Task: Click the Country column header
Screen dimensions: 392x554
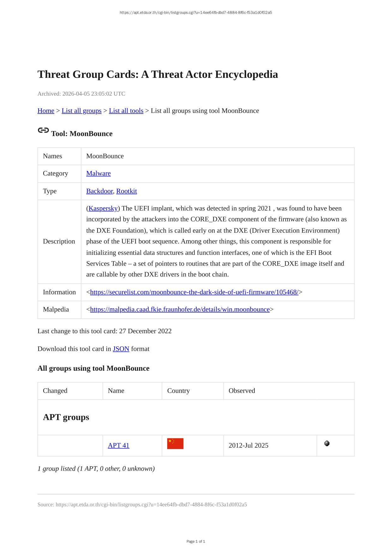Action: pos(179,391)
